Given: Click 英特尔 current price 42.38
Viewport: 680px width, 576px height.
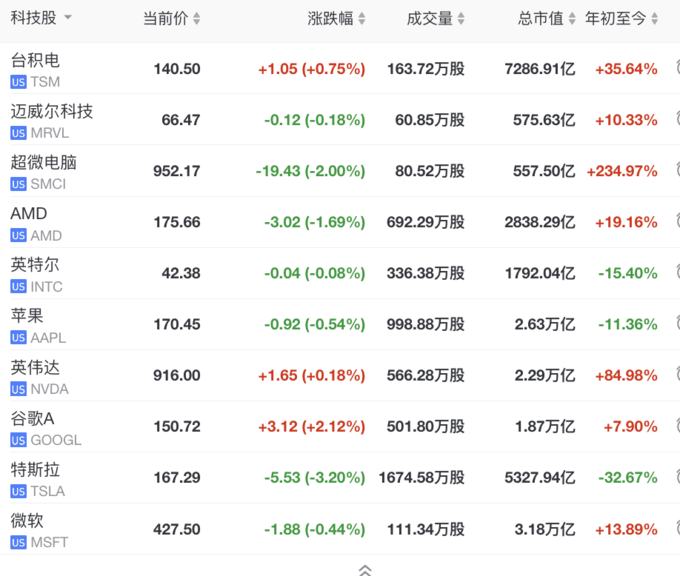Looking at the screenshot, I should 180,273.
